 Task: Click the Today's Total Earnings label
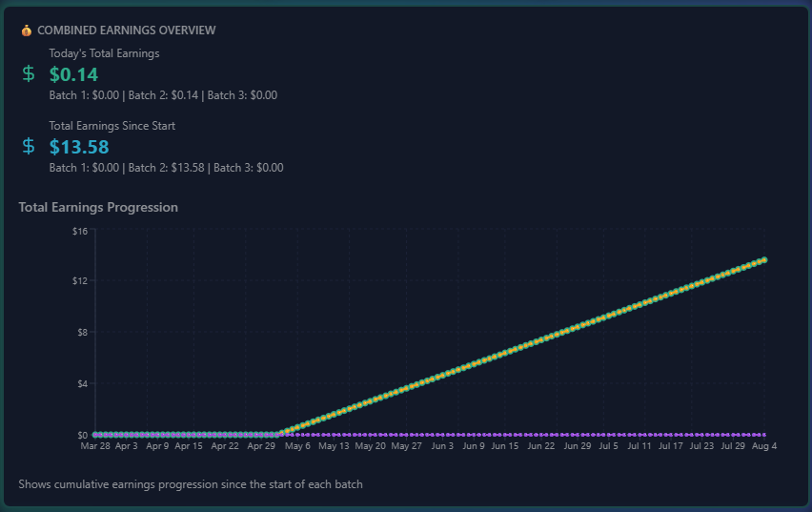pos(104,53)
